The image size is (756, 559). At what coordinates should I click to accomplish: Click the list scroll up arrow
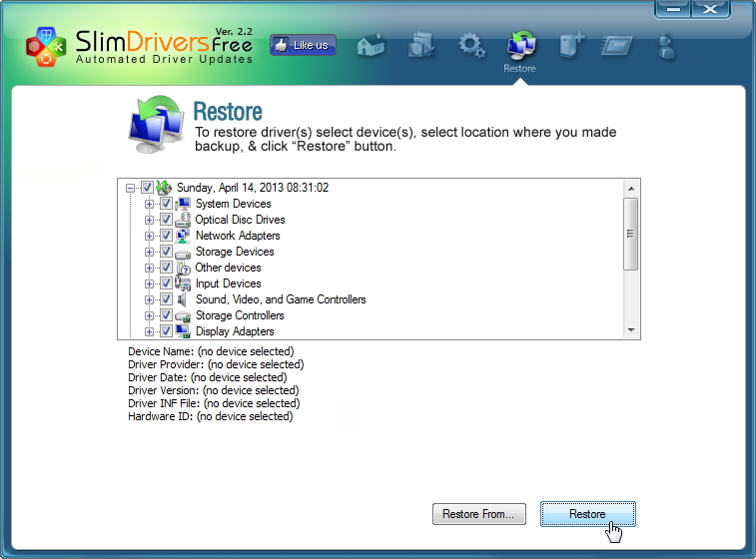pyautogui.click(x=630, y=189)
